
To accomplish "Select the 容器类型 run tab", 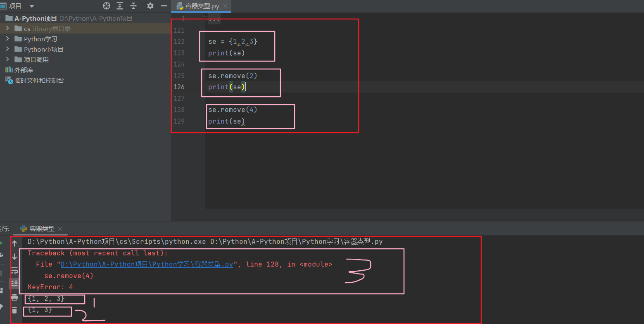I will [41, 229].
